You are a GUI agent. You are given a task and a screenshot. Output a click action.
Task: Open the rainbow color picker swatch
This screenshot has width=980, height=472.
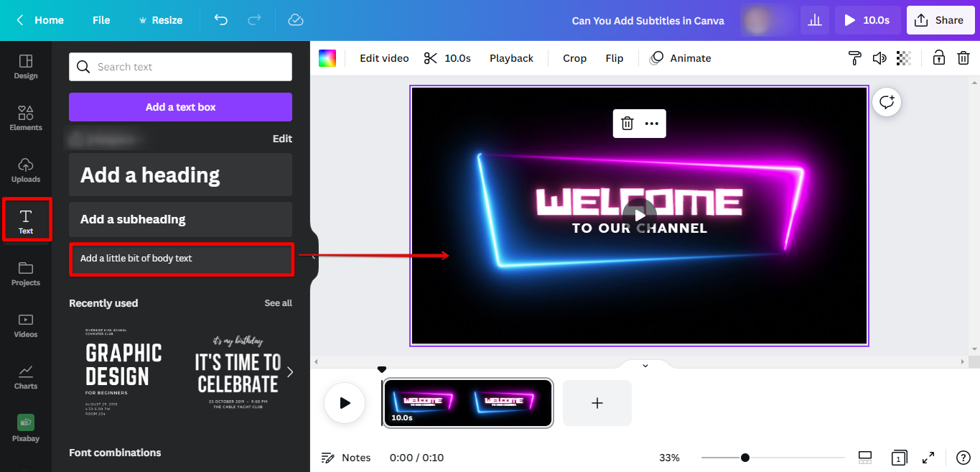[x=327, y=58]
